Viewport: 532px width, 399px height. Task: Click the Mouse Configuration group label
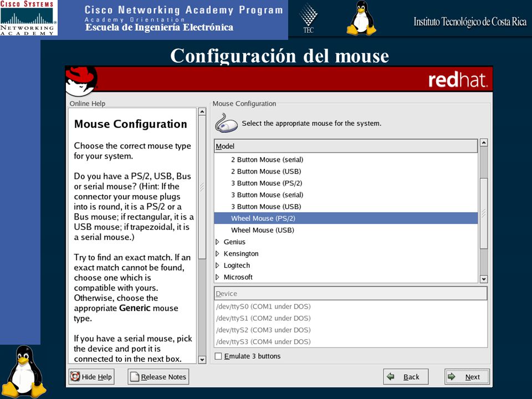(244, 104)
